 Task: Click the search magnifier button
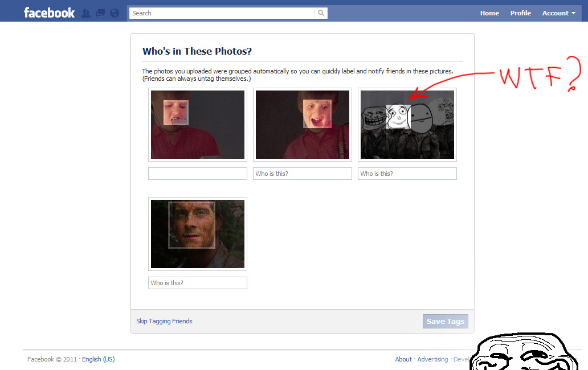[321, 13]
